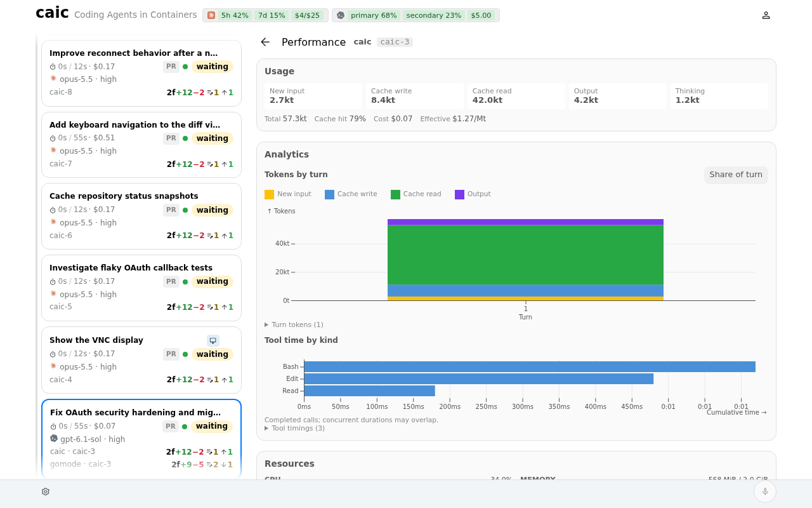Click the secondary 23% usage badge

coord(434,15)
